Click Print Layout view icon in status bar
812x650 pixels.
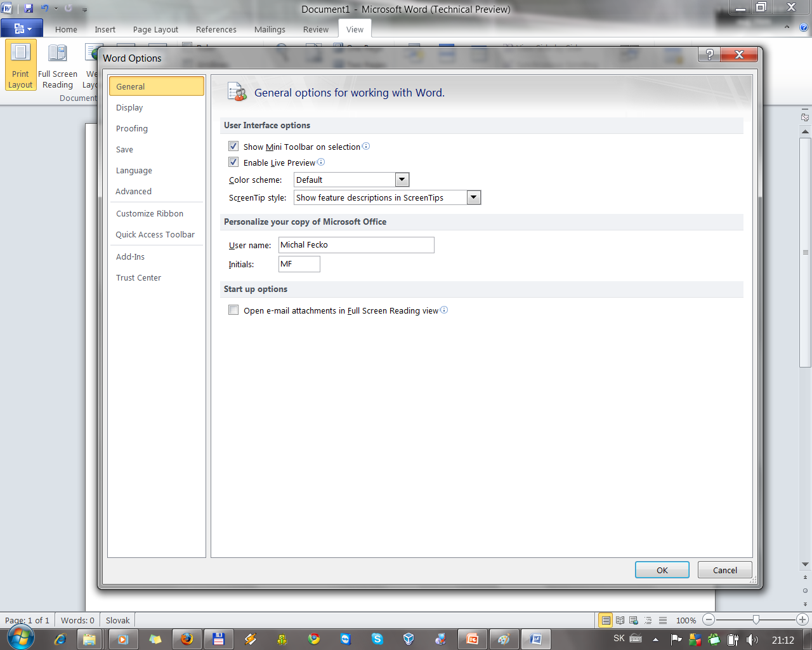click(606, 620)
